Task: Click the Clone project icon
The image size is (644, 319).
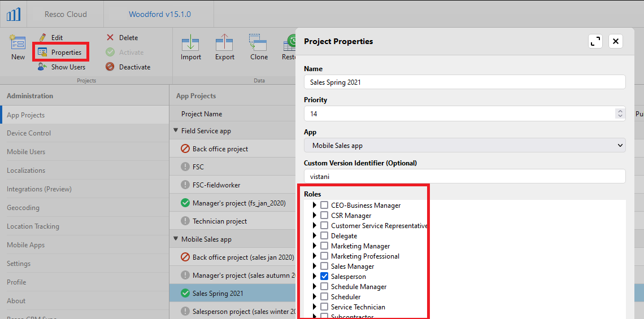Action: coord(259,44)
